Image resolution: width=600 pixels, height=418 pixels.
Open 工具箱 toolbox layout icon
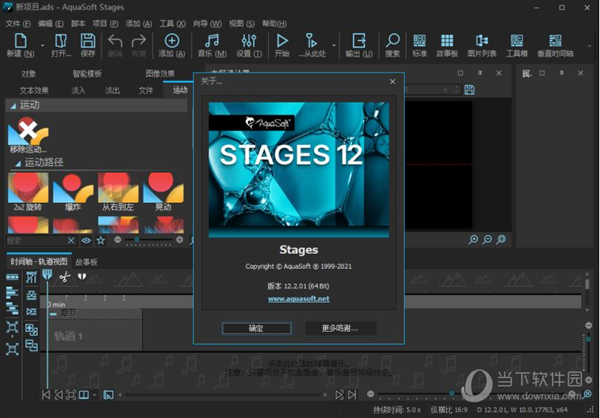[517, 41]
